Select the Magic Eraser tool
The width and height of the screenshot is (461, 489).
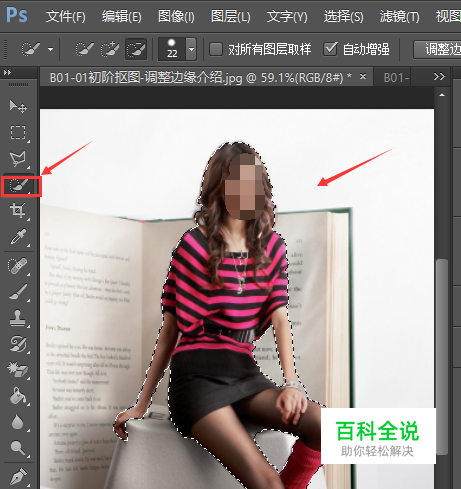pyautogui.click(x=18, y=370)
